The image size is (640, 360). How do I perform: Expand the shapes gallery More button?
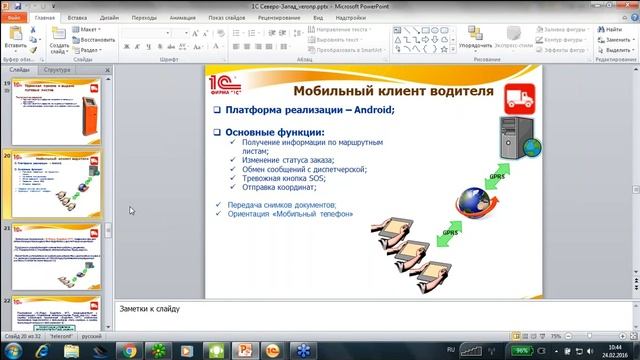(453, 49)
